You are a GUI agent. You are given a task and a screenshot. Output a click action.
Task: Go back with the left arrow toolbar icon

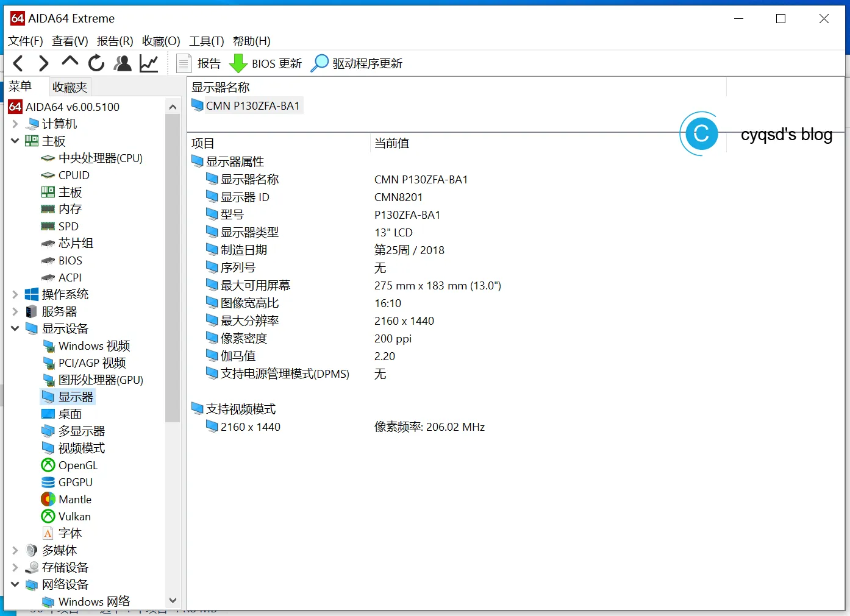click(x=18, y=63)
